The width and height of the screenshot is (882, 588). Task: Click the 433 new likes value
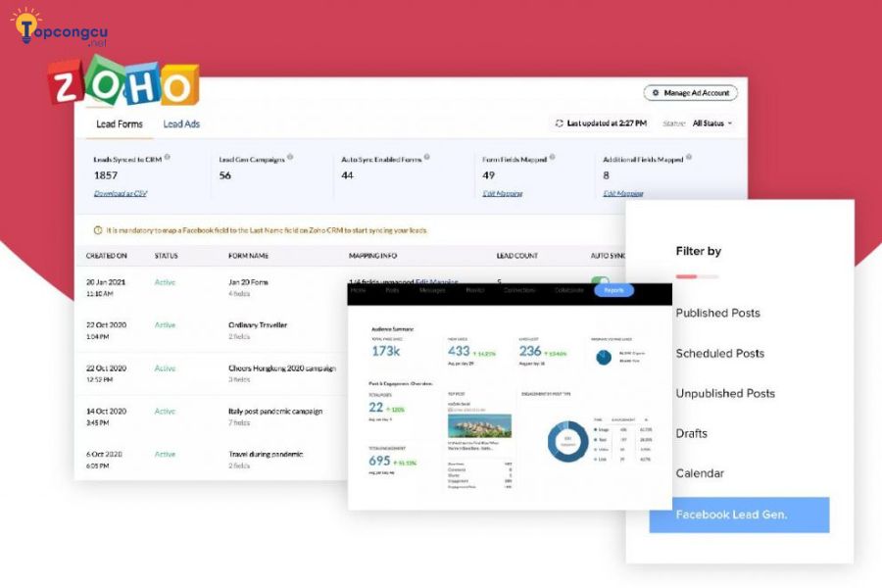tap(459, 351)
